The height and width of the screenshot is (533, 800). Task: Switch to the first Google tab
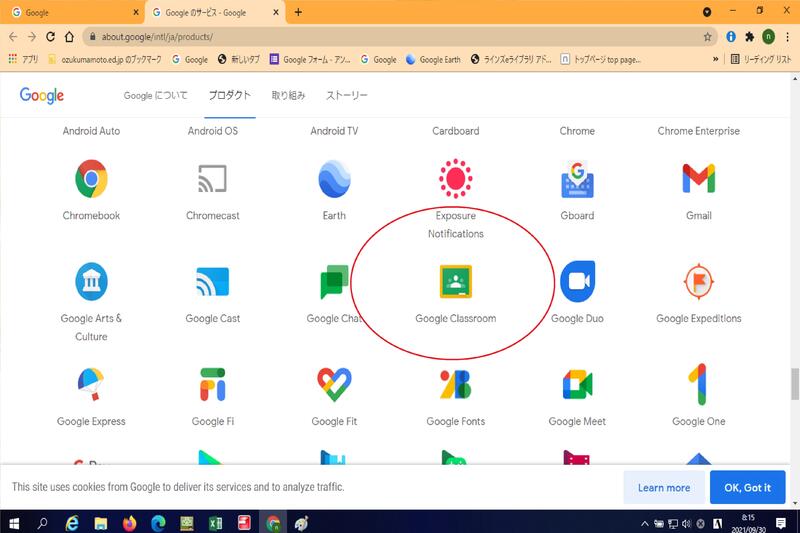coord(70,12)
